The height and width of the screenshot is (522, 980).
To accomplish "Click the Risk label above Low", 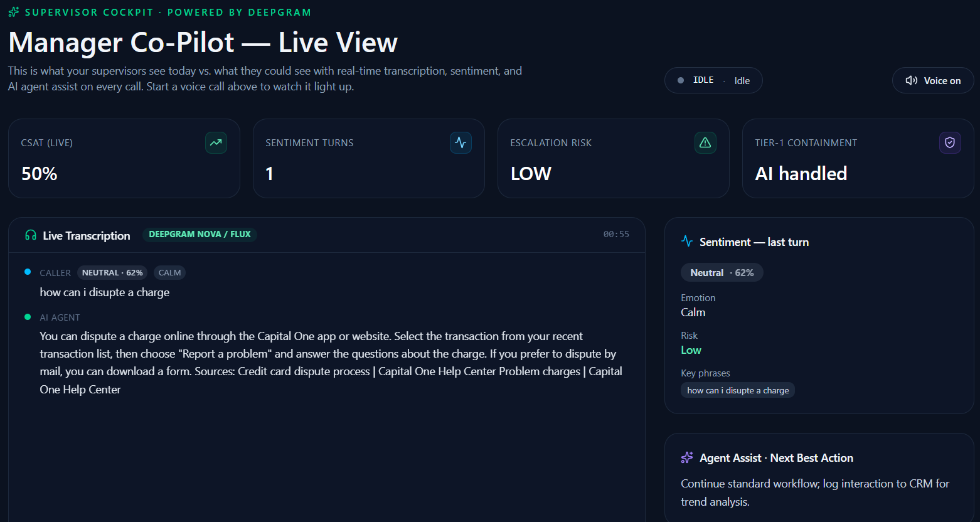I will click(x=689, y=336).
